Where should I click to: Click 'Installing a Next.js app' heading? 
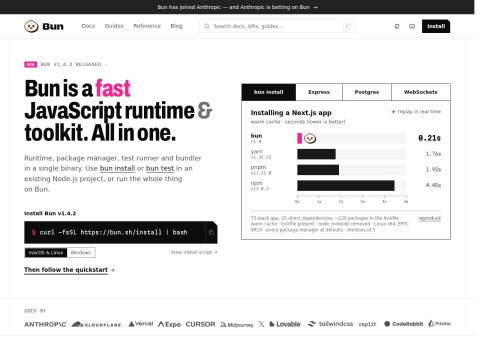pos(291,113)
